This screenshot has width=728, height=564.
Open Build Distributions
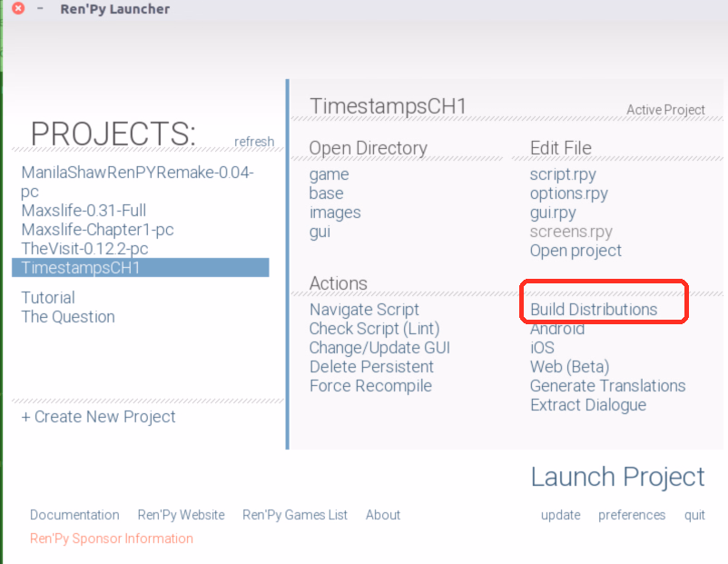click(594, 310)
